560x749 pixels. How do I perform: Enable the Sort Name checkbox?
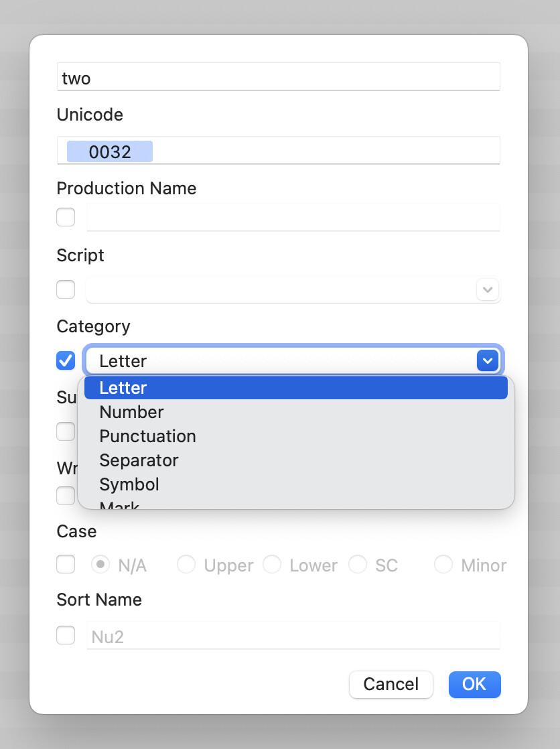(66, 634)
